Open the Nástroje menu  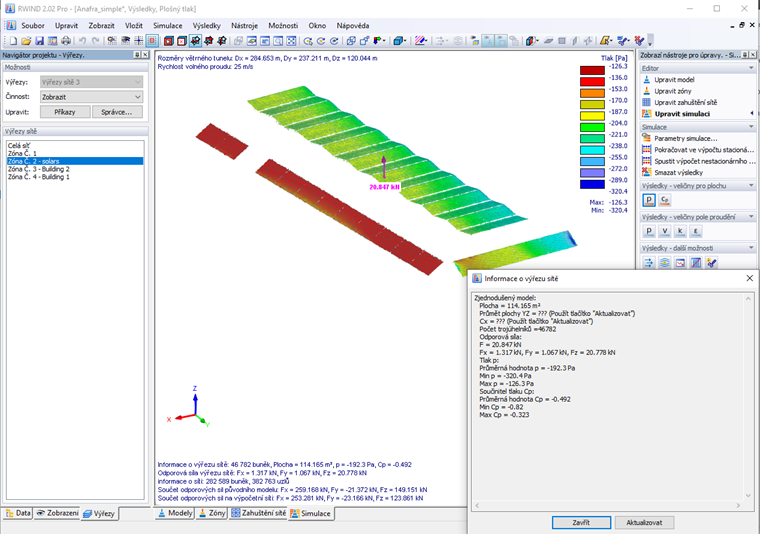click(244, 26)
